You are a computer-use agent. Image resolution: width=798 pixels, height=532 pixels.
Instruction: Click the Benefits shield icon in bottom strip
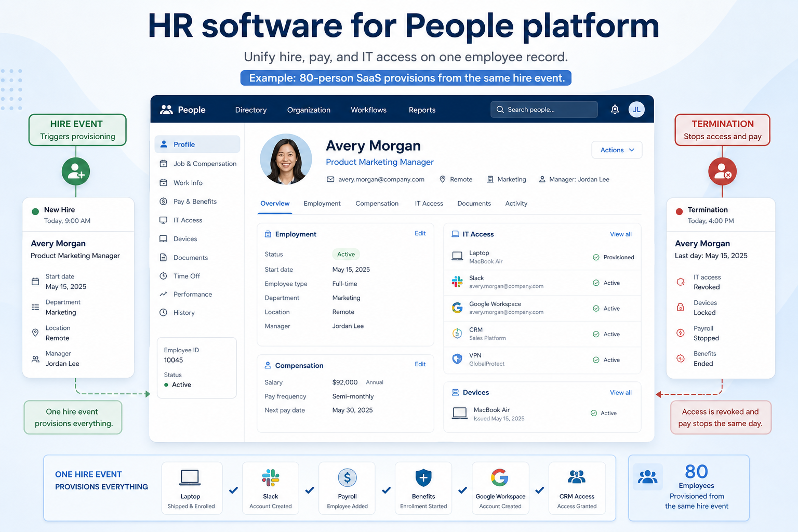pos(423,477)
